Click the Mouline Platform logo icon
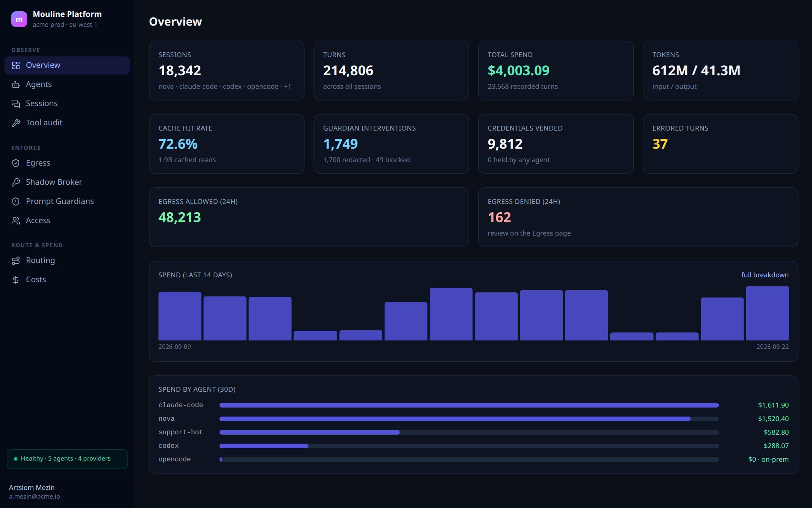Viewport: 812px width, 508px height. click(19, 19)
